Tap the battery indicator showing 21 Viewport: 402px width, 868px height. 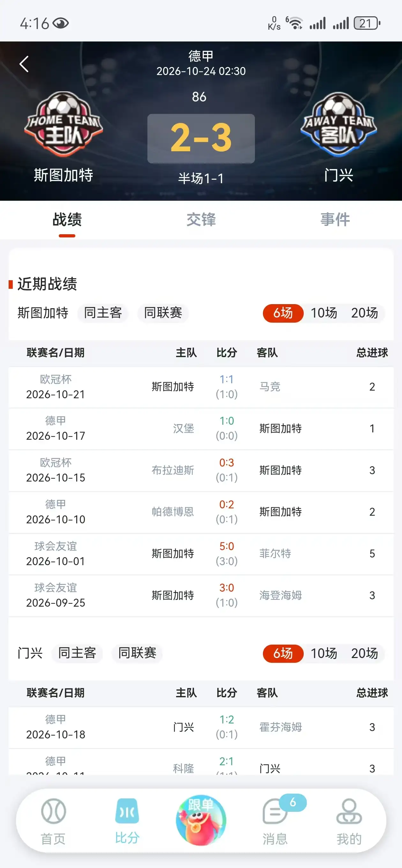(x=367, y=23)
